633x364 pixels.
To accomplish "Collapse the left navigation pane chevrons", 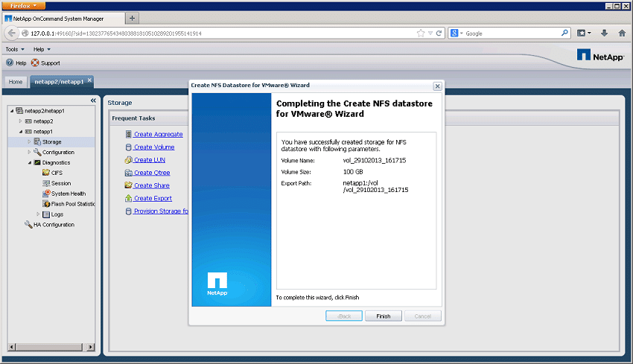I will coord(93,100).
